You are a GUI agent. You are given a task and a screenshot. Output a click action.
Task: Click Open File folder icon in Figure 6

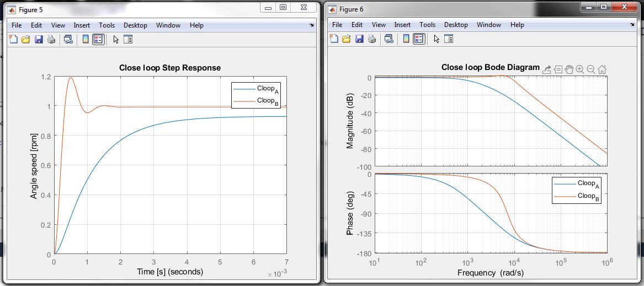(x=346, y=39)
